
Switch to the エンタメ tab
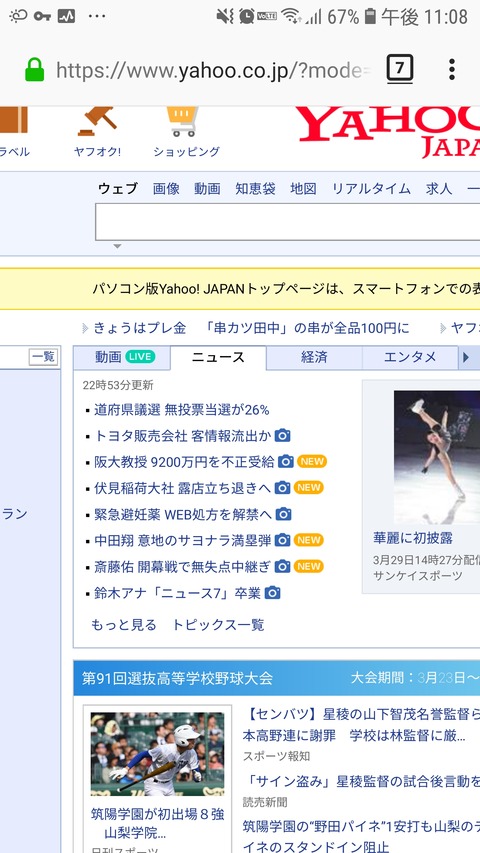pos(410,357)
